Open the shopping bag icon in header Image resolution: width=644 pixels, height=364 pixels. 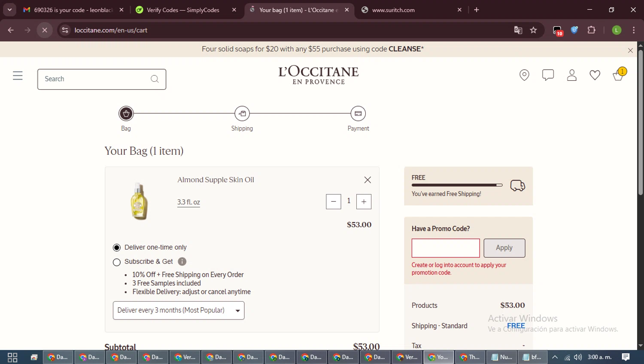619,75
